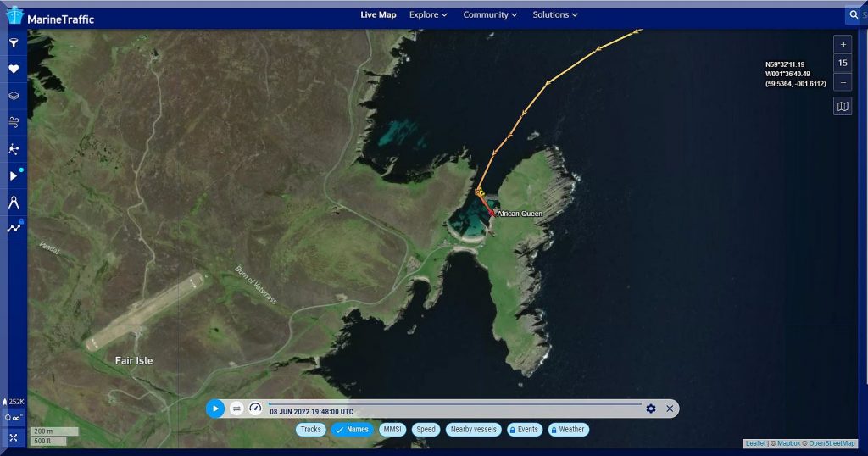Open playback settings gear icon
868x456 pixels.
[650, 409]
